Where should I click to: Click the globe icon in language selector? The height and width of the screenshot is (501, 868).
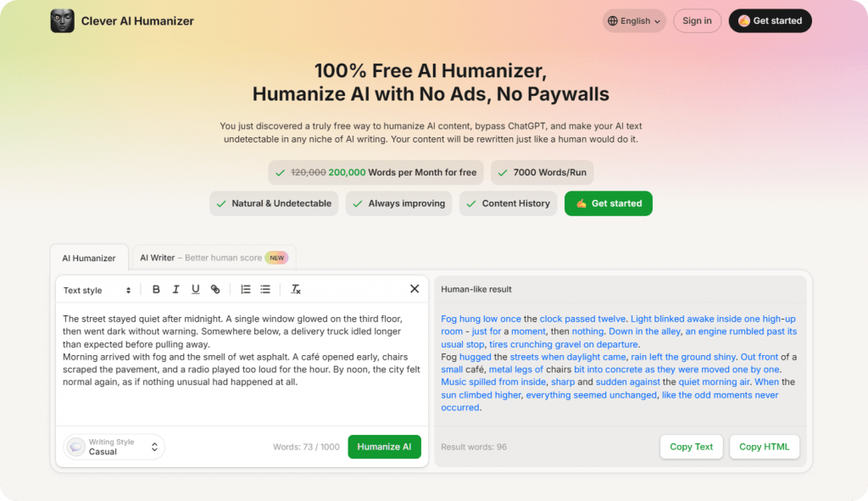(612, 21)
